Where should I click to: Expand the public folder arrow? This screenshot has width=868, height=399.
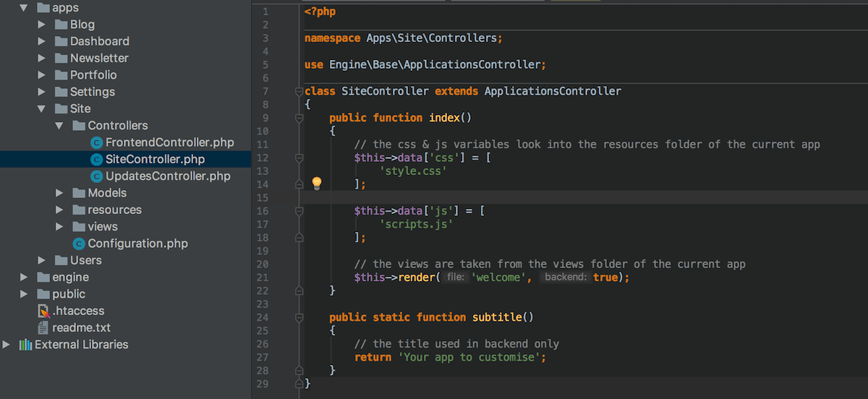point(24,294)
